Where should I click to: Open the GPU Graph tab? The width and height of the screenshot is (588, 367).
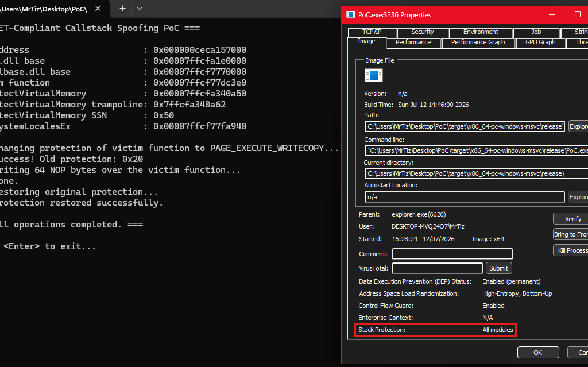[540, 43]
